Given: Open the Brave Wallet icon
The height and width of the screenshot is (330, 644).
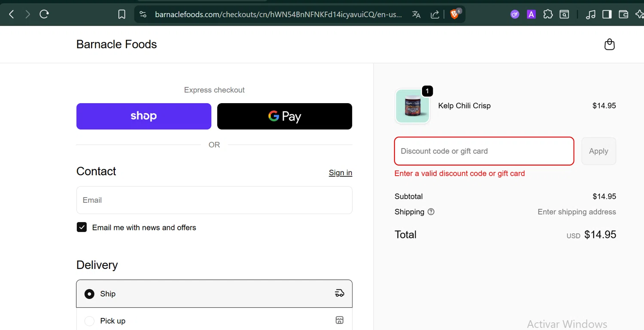Looking at the screenshot, I should [623, 15].
